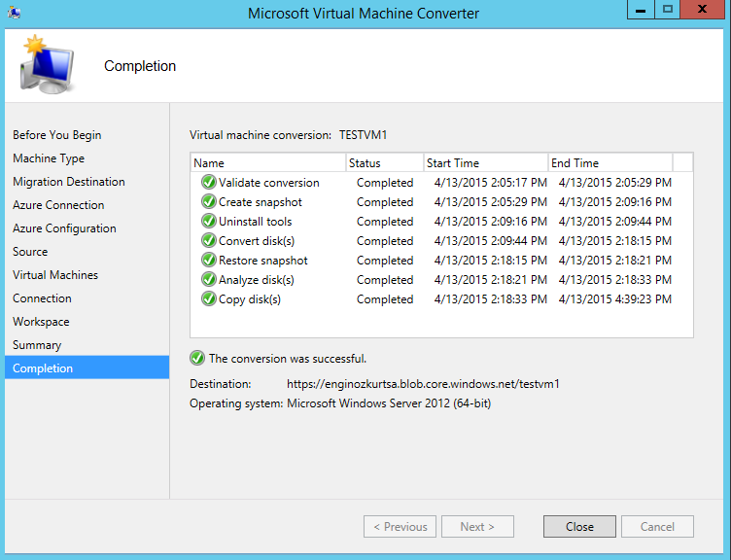Click the Copy disk(s) green check icon
Image resolution: width=731 pixels, height=560 pixels.
click(209, 298)
